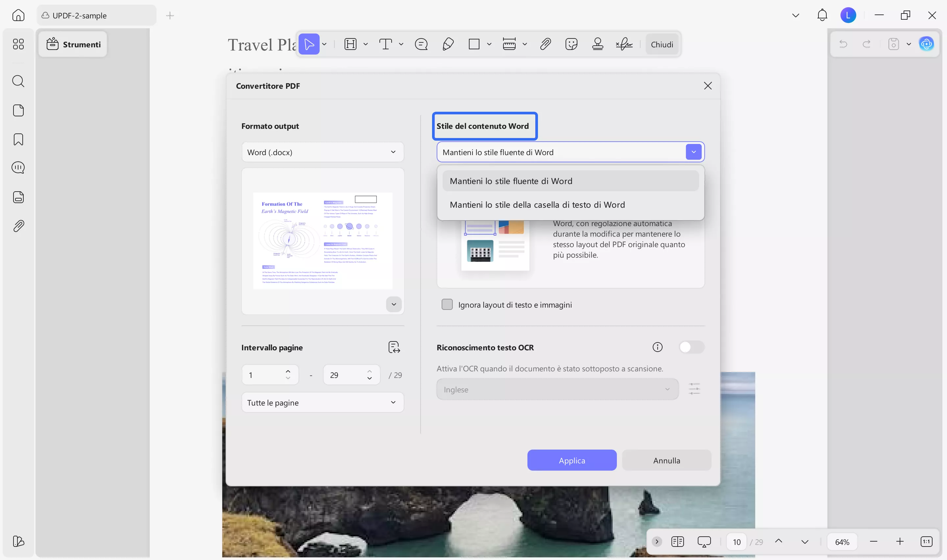Switch to the Strumenti tab
The height and width of the screenshot is (560, 947).
(73, 44)
